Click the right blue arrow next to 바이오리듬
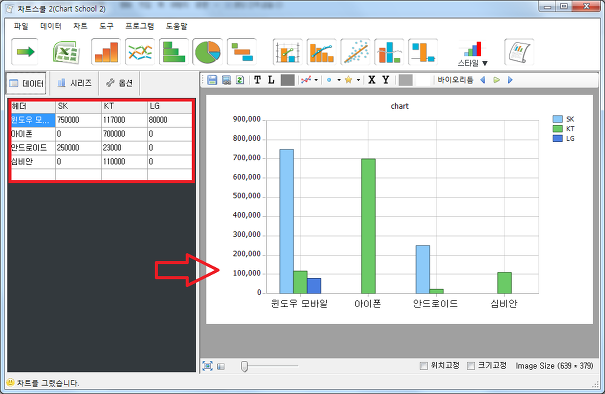 click(510, 80)
